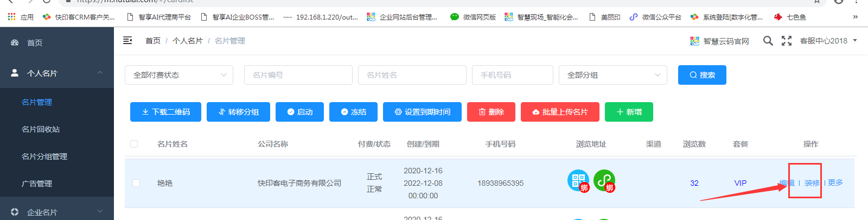Expand the 企业名片 sidebar menu

point(99,211)
